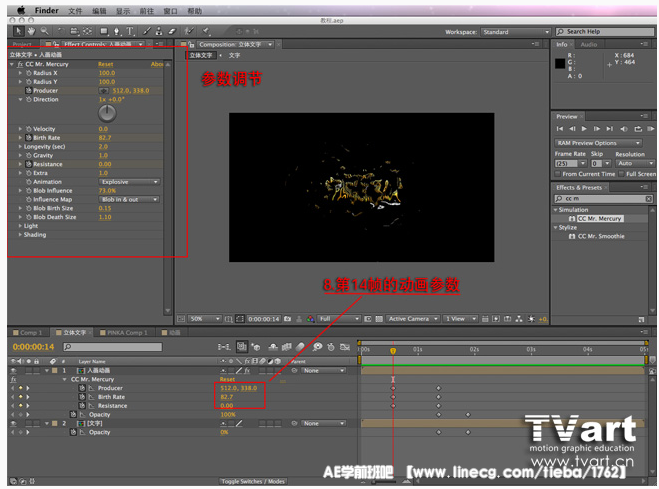
Task: Select the Clone Stamp tool
Action: click(159, 31)
